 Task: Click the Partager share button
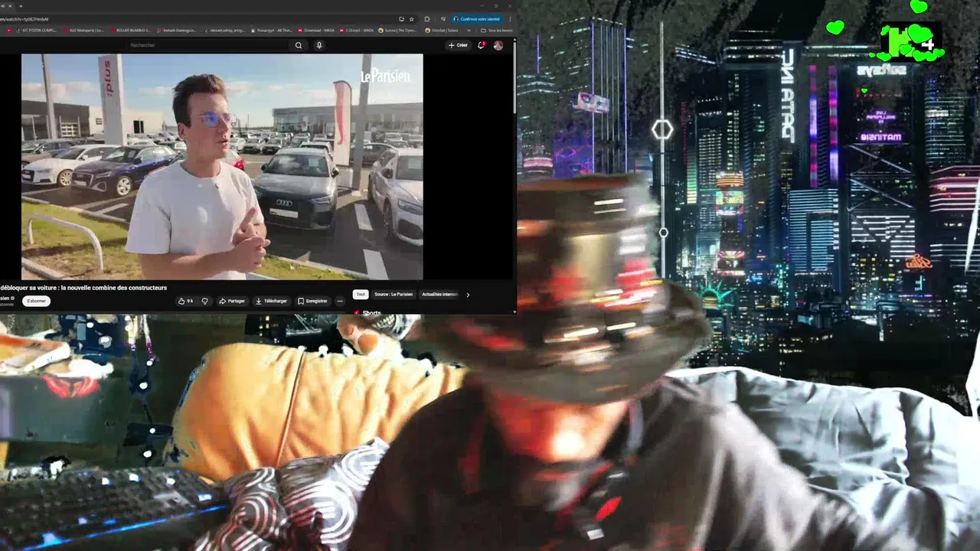(x=232, y=301)
